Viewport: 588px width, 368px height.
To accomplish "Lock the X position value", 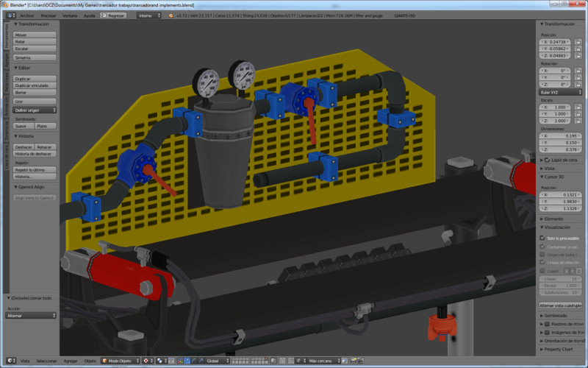I will (578, 43).
